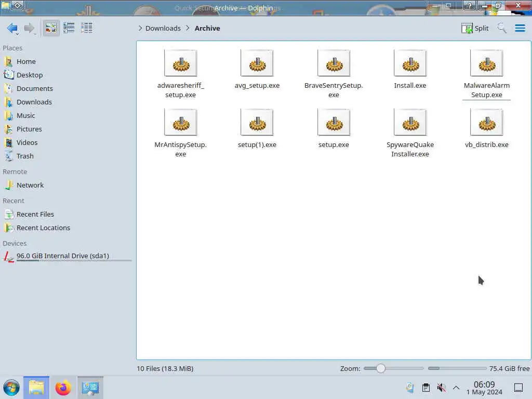Click the vb_distrib.exe file name label
532x399 pixels.
486,144
